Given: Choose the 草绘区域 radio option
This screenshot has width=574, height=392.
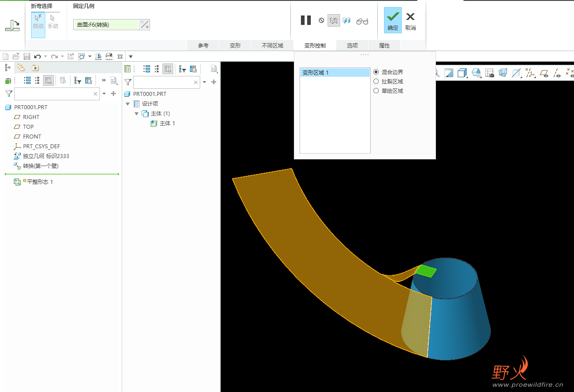Looking at the screenshot, I should tap(376, 91).
